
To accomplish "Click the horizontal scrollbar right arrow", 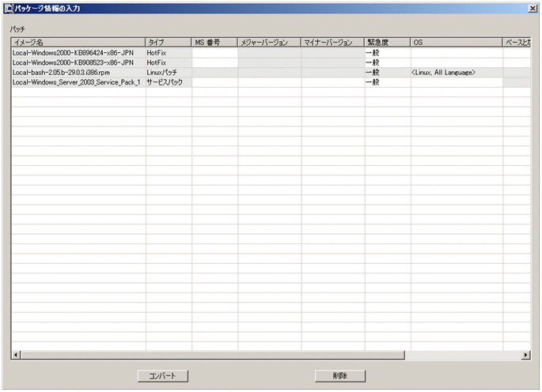I will tap(525, 356).
